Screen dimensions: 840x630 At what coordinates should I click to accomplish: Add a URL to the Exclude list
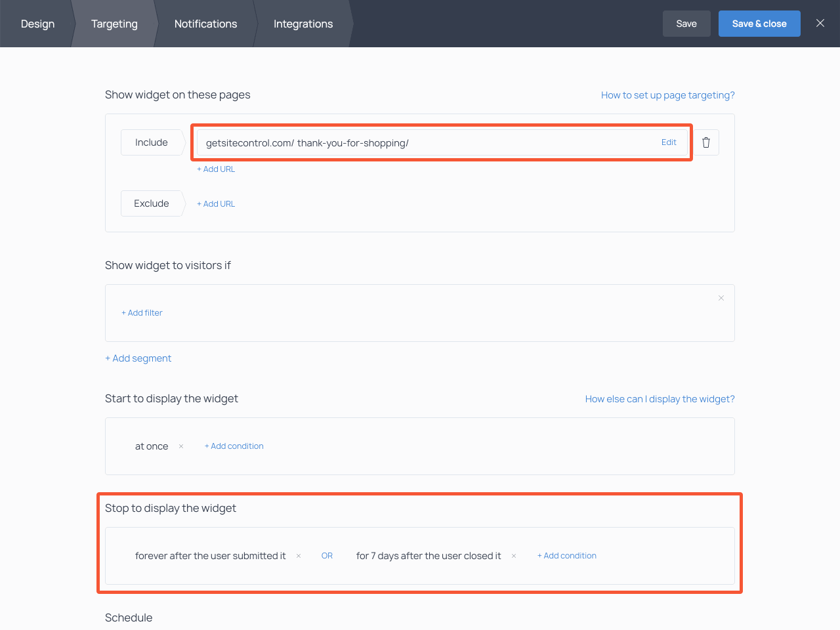(x=216, y=203)
